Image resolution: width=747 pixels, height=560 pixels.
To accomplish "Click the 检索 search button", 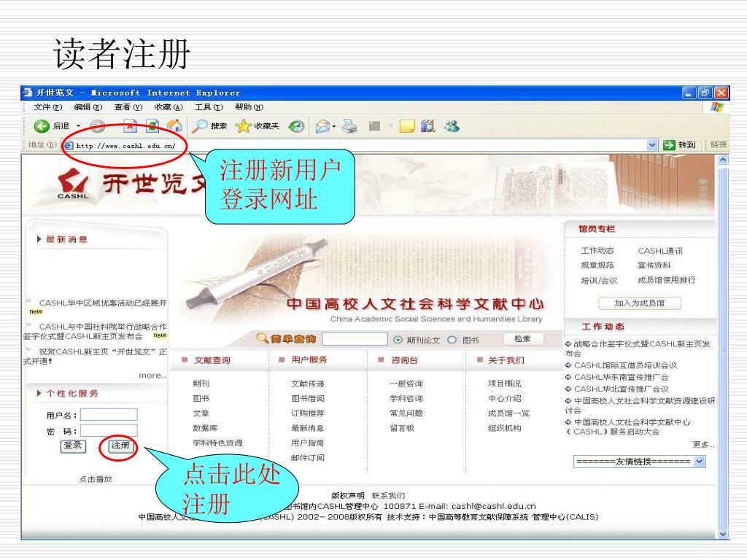I will click(x=522, y=338).
